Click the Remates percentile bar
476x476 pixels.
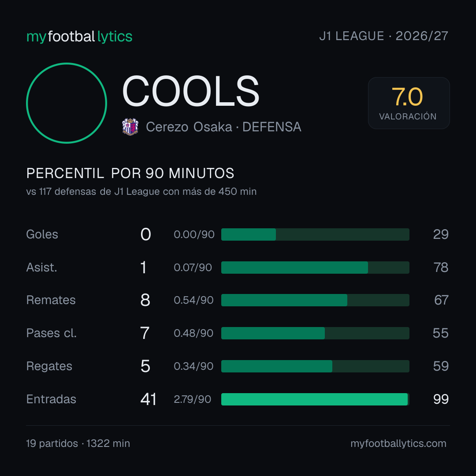coord(315,300)
